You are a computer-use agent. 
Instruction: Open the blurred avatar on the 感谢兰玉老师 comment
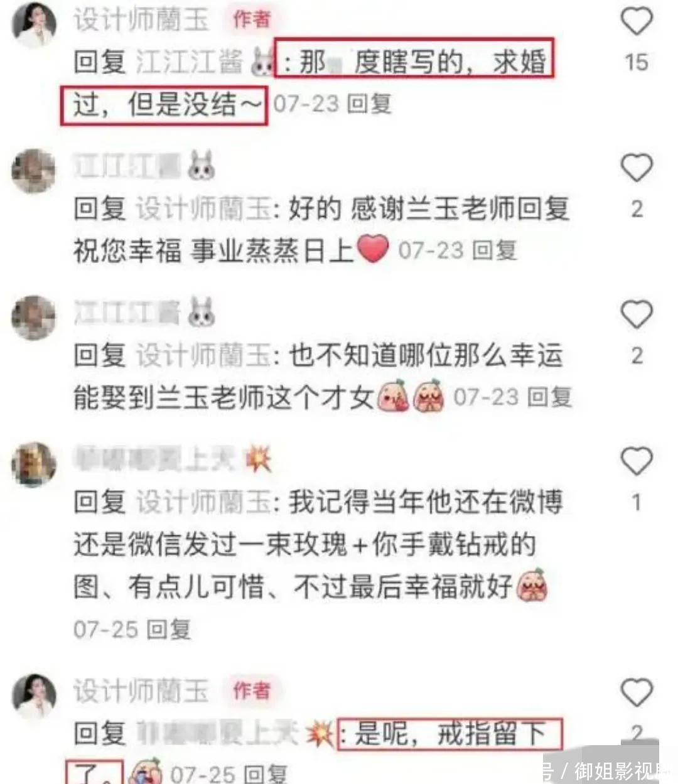point(34,171)
